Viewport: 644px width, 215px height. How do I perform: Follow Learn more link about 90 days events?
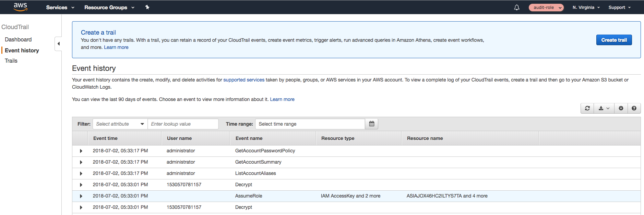[x=282, y=99]
